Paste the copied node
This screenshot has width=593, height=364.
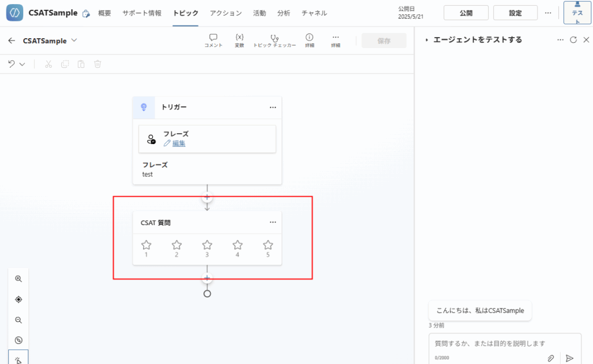coord(81,64)
